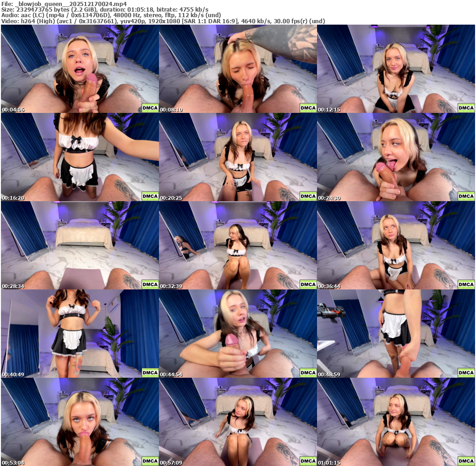Image resolution: width=476 pixels, height=466 pixels.
Task: Open the thumbnail stamped 00:08:10
Action: point(238,69)
